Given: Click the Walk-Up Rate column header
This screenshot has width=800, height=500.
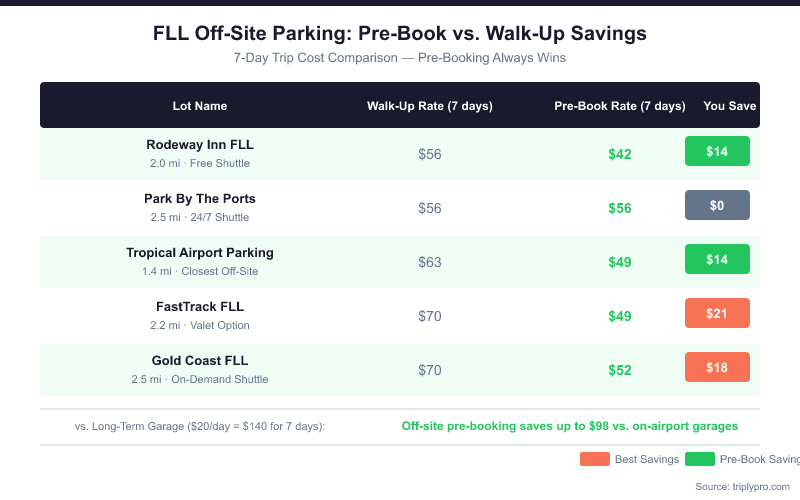Looking at the screenshot, I should tap(429, 106).
